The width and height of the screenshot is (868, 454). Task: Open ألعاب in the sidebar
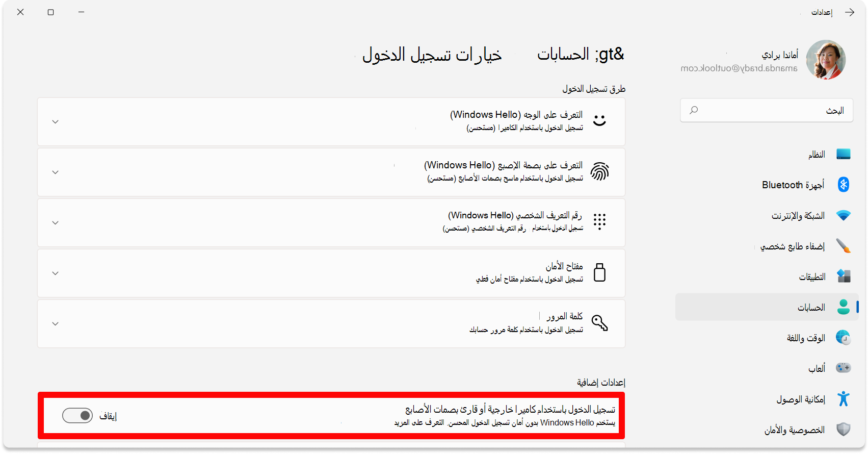coord(767,368)
